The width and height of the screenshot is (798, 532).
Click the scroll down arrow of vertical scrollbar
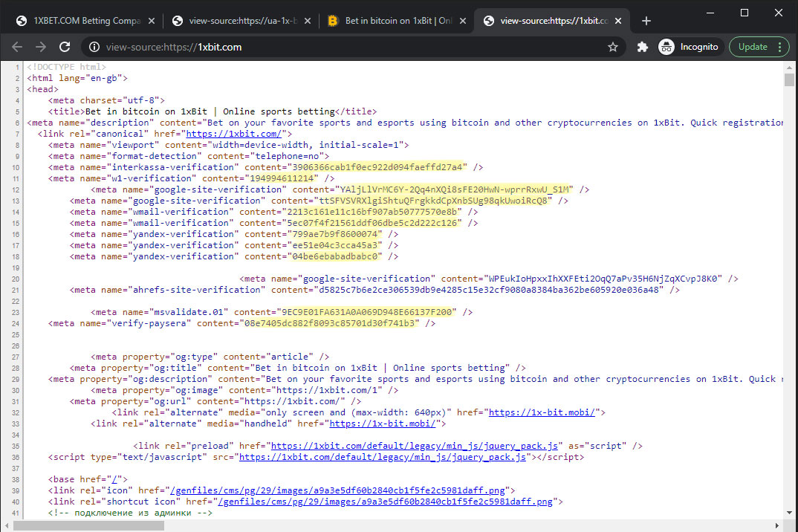(x=789, y=513)
